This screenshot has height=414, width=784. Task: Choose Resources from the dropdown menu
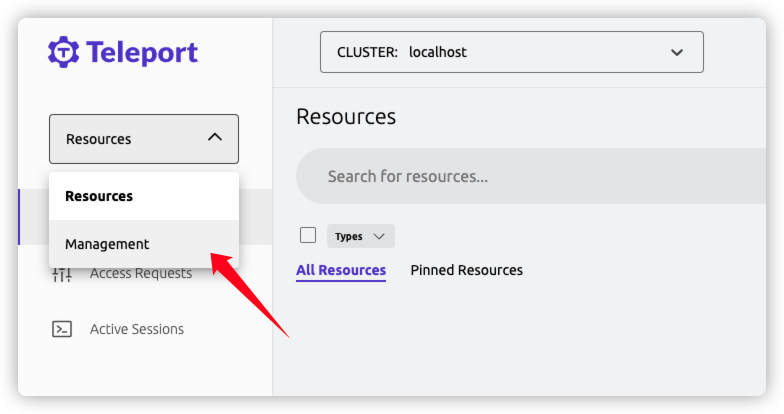[144, 196]
